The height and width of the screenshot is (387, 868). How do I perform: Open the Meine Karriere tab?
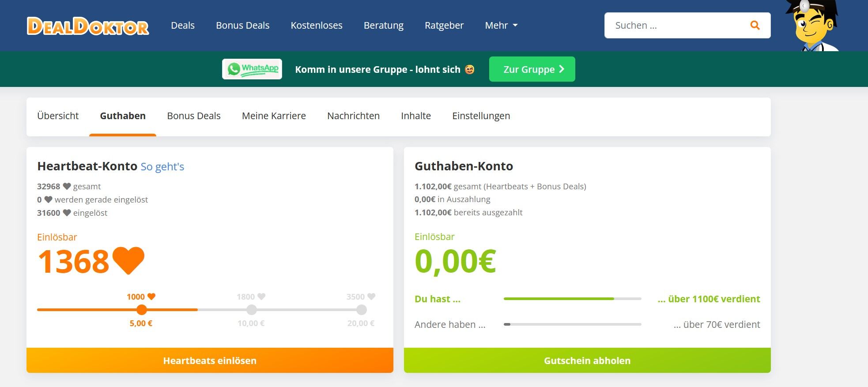point(274,116)
